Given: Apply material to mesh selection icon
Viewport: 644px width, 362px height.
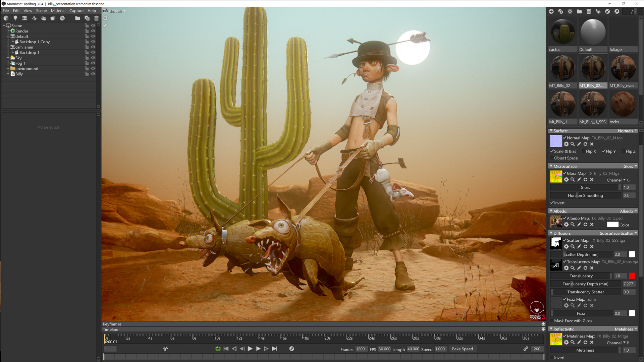Looking at the screenshot, I should pos(598,11).
